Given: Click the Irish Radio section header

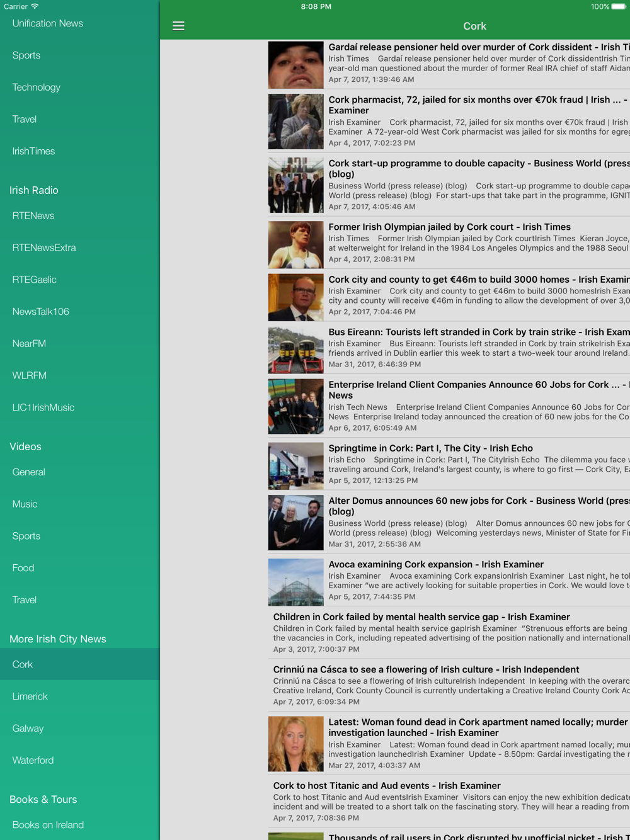Looking at the screenshot, I should point(34,190).
